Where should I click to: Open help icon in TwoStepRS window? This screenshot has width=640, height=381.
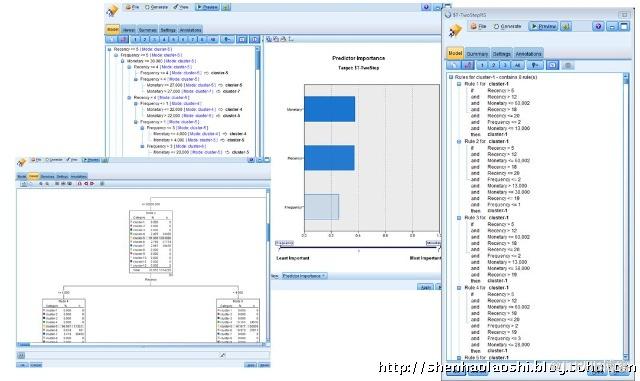pos(598,26)
